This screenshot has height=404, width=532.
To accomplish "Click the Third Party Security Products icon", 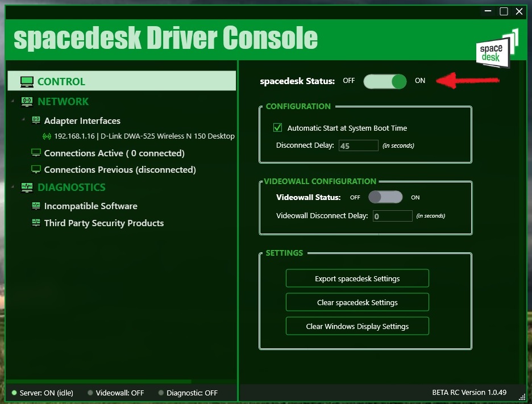I will (x=36, y=223).
